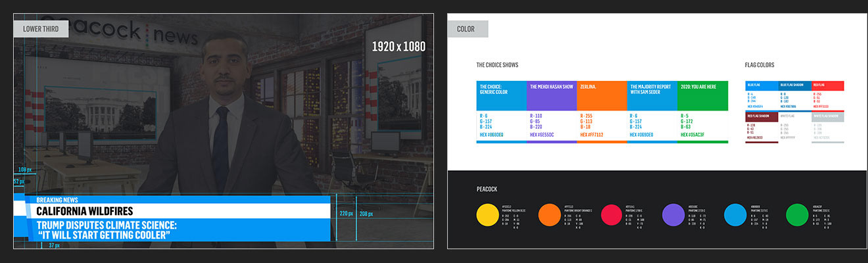868x263 pixels.
Task: Click the Blue Flag Shadow color swatch
Action: (795, 85)
